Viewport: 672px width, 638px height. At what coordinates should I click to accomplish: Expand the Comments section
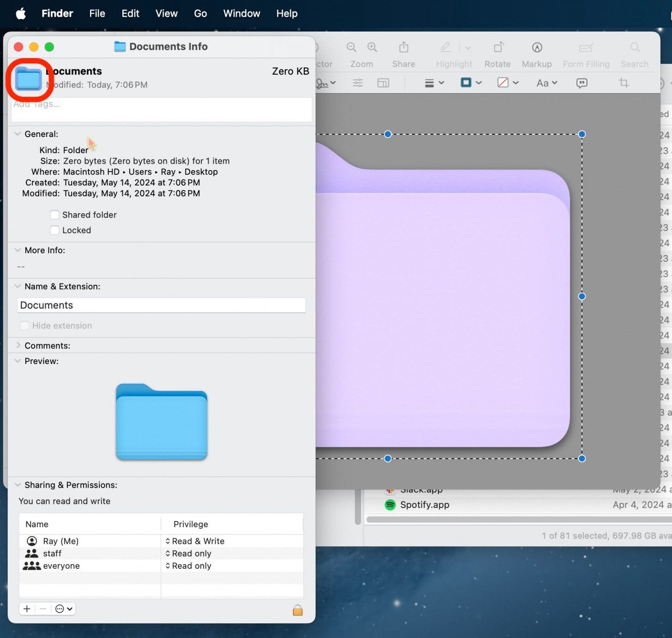click(18, 345)
